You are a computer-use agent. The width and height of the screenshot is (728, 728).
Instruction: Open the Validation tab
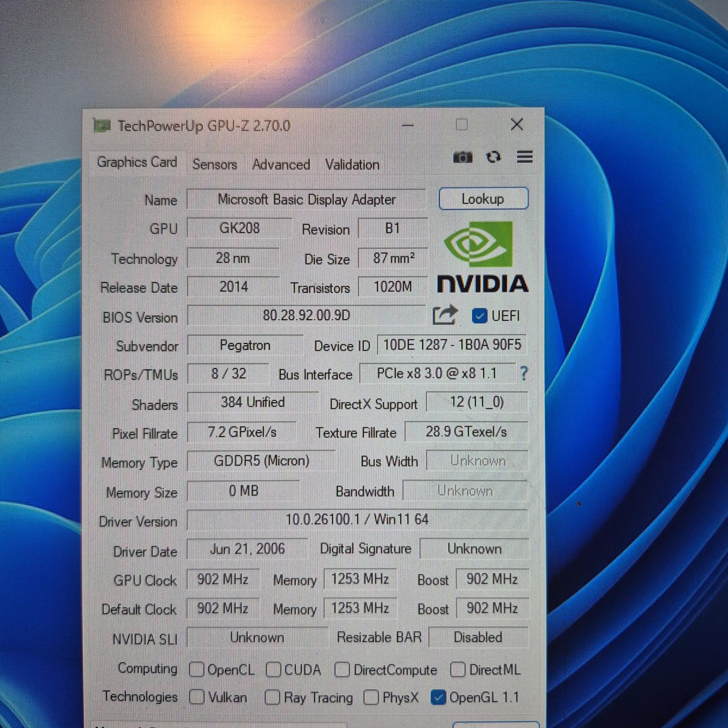(352, 165)
